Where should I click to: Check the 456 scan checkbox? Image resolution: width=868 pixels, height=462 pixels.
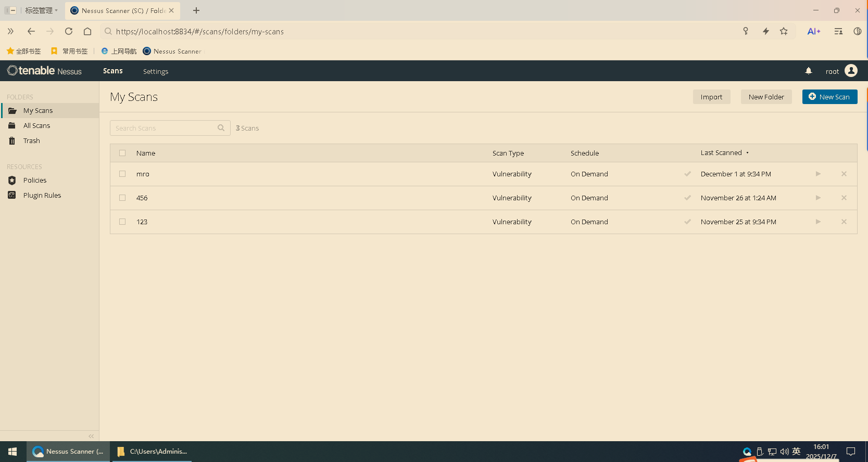(122, 198)
